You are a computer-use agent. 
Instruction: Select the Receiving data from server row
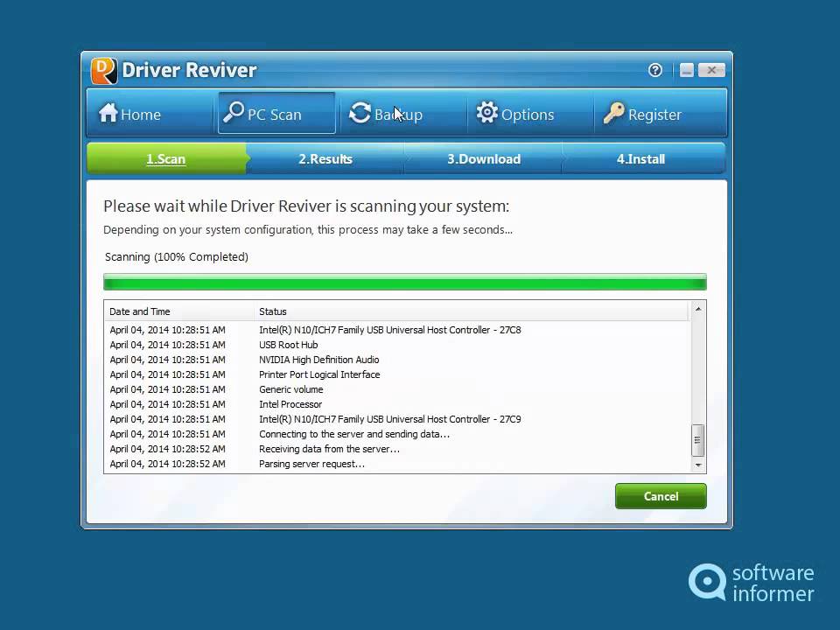pos(396,449)
